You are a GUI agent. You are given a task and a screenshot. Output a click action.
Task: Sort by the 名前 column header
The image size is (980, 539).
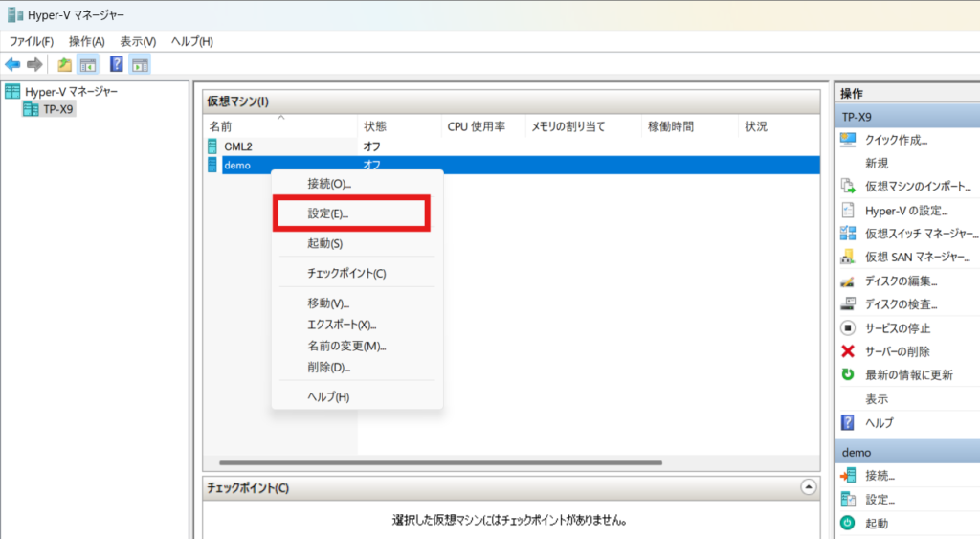click(x=280, y=126)
